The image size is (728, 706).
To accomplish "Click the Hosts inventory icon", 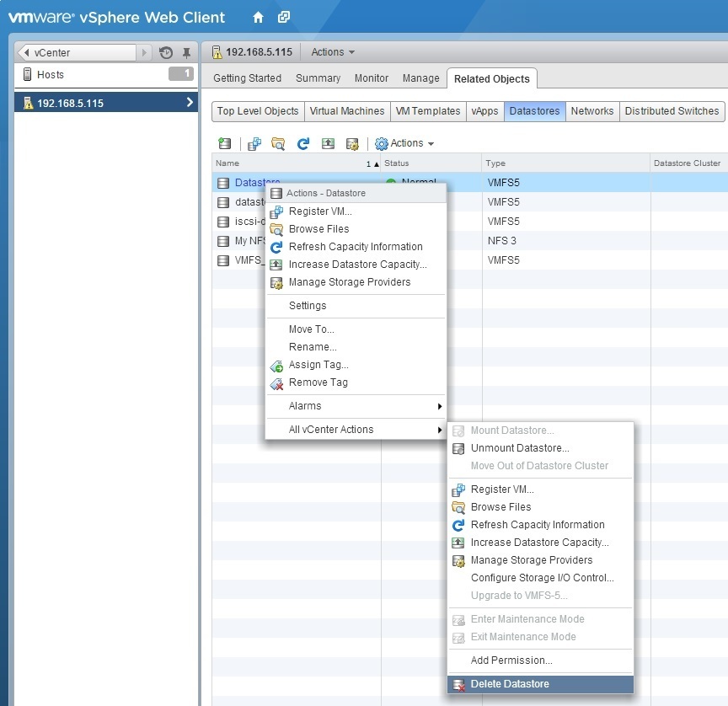I will (28, 74).
